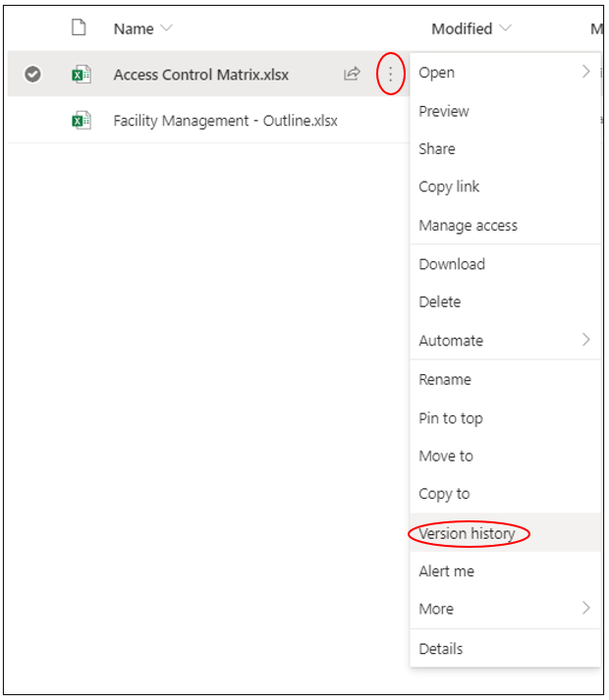Viewport: 609px width, 700px height.
Task: Select Copy link menu option
Action: pos(449,187)
